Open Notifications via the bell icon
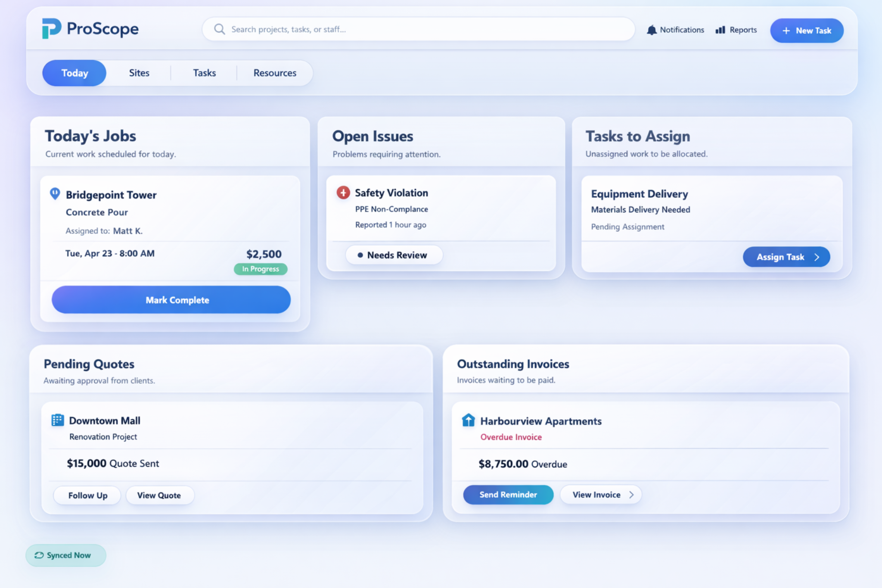882x588 pixels. coord(652,30)
